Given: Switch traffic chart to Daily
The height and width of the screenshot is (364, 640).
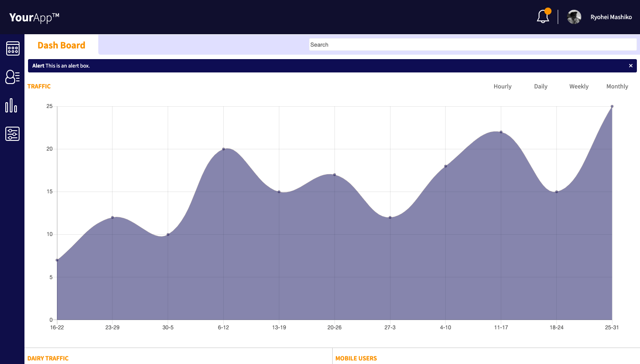Looking at the screenshot, I should pyautogui.click(x=541, y=87).
